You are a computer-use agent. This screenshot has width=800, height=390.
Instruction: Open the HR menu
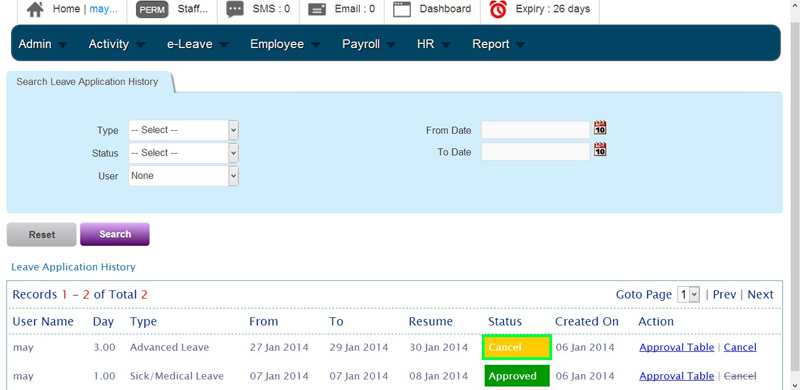(x=434, y=44)
